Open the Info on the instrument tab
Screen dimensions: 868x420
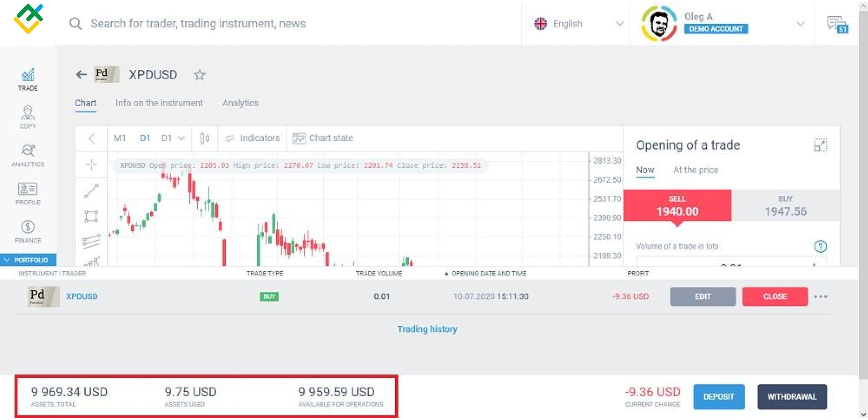pyautogui.click(x=159, y=103)
